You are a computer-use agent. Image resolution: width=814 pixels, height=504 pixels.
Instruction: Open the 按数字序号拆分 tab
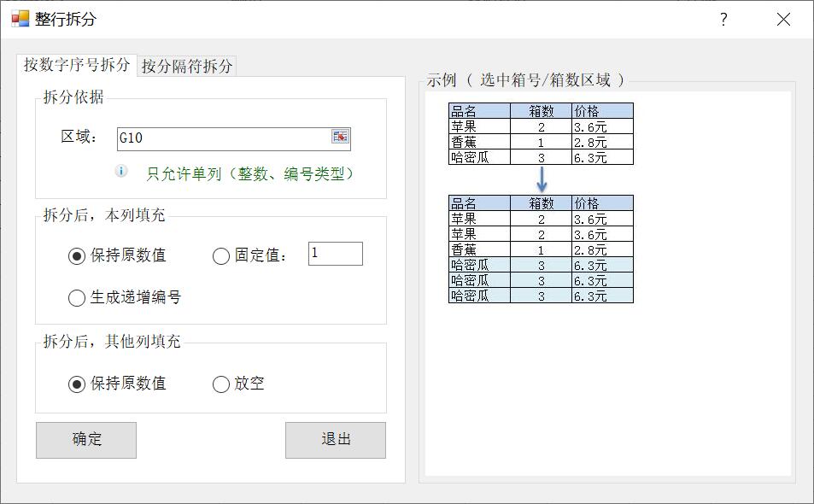(x=77, y=65)
